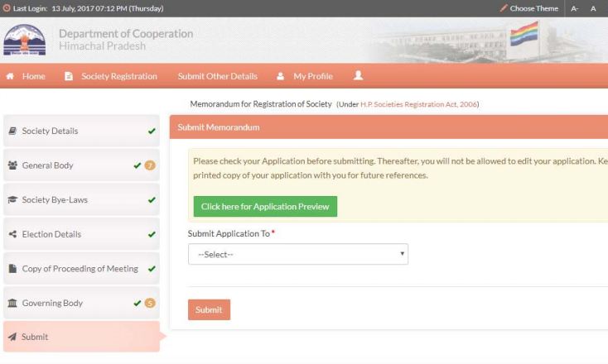This screenshot has width=608, height=364.
Task: Click the Society Details green checkmark
Action: (152, 131)
